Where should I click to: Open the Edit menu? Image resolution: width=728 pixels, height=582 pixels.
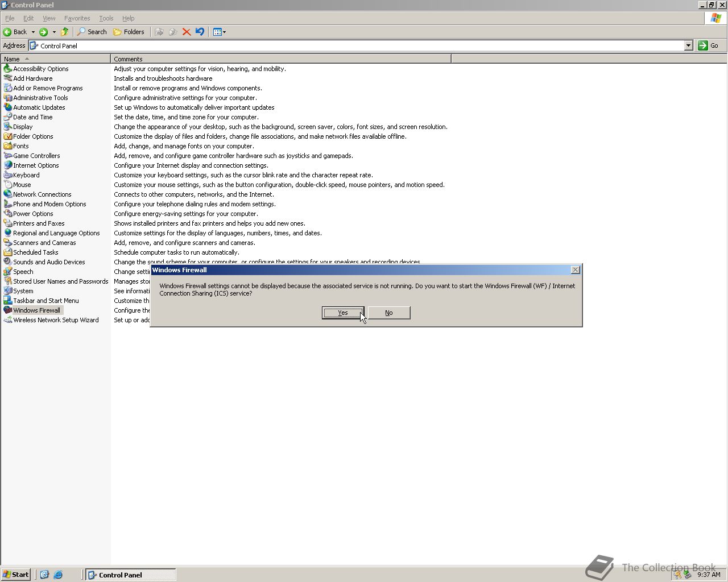(x=28, y=18)
